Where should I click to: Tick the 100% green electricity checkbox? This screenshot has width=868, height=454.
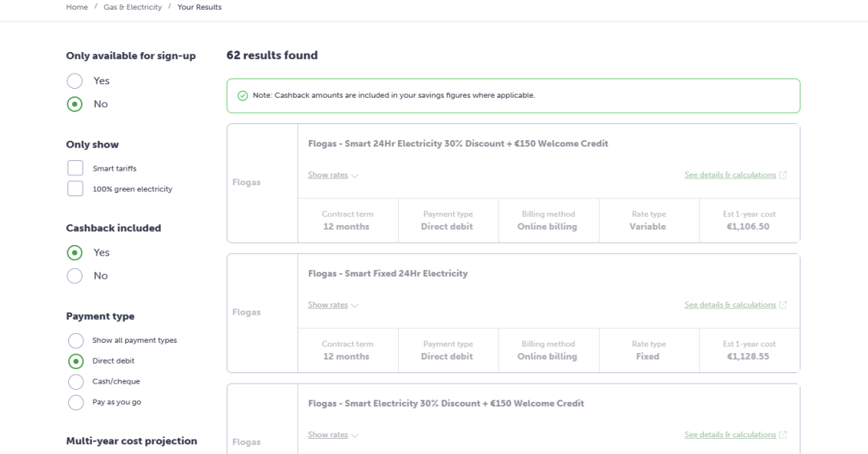click(x=75, y=189)
